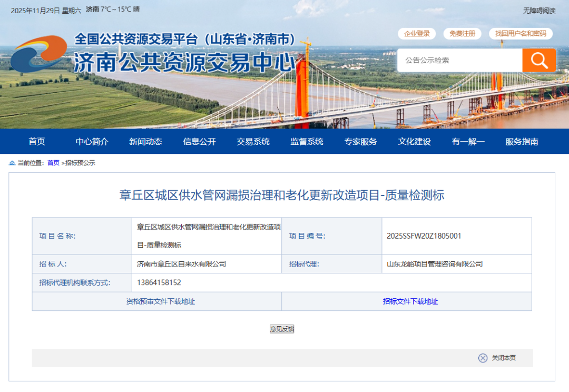Click 招标文件下载地址 download link
The image size is (569, 392).
point(410,301)
